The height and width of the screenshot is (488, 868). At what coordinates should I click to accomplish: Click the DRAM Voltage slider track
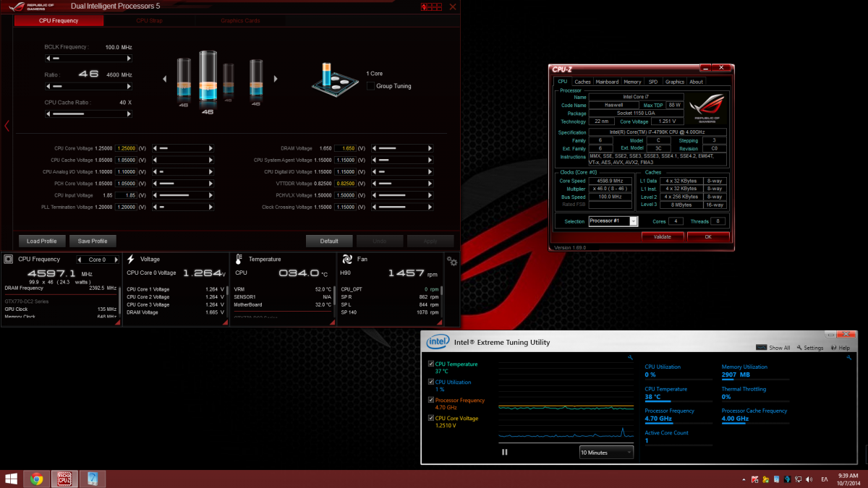coord(402,148)
